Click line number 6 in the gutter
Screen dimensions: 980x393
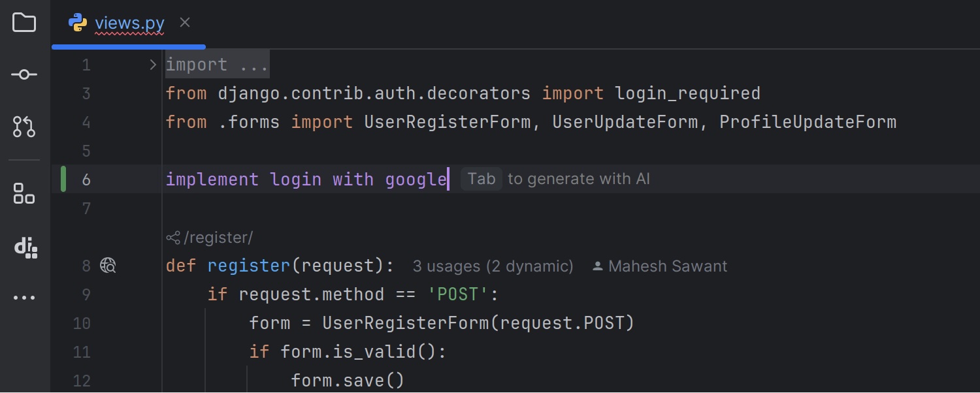pyautogui.click(x=86, y=179)
